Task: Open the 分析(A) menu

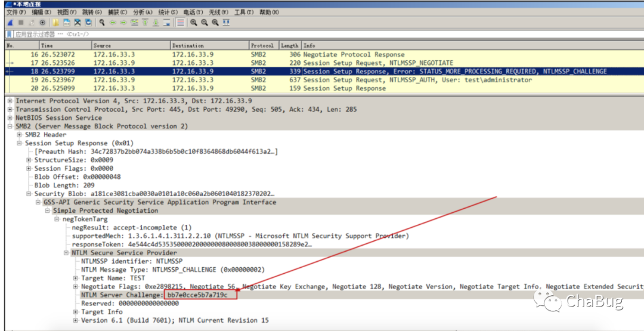Action: tap(143, 13)
